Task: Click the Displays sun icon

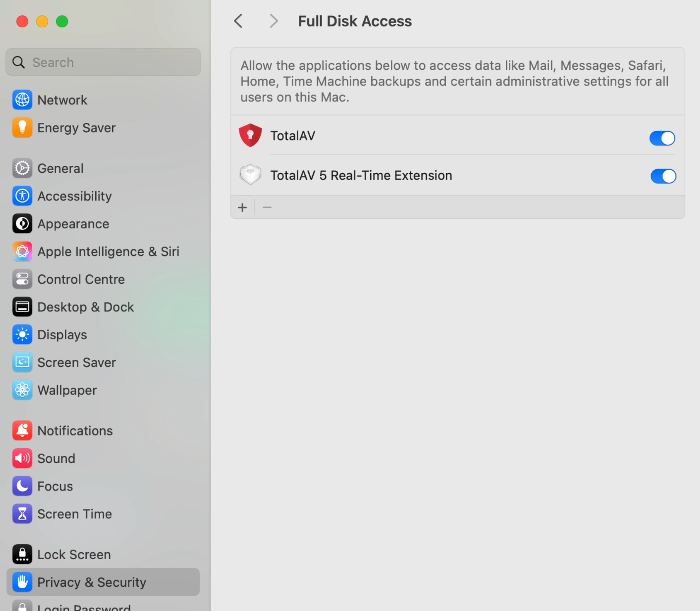Action: 22,335
